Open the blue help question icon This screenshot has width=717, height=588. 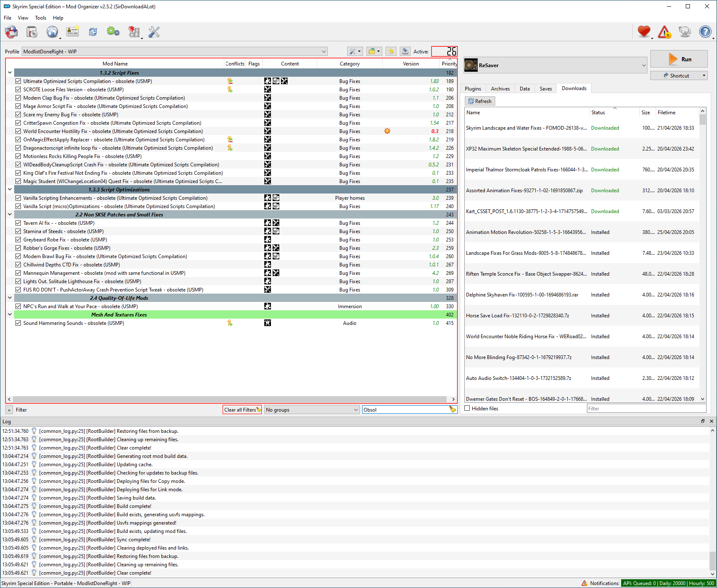coord(705,32)
